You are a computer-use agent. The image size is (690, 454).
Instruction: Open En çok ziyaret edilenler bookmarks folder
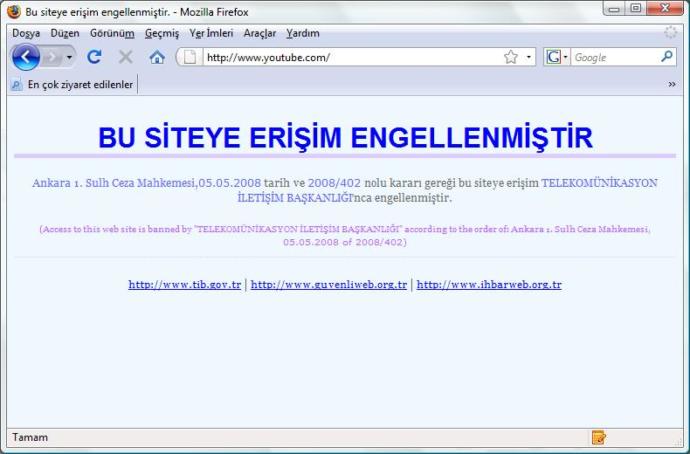tap(72, 84)
